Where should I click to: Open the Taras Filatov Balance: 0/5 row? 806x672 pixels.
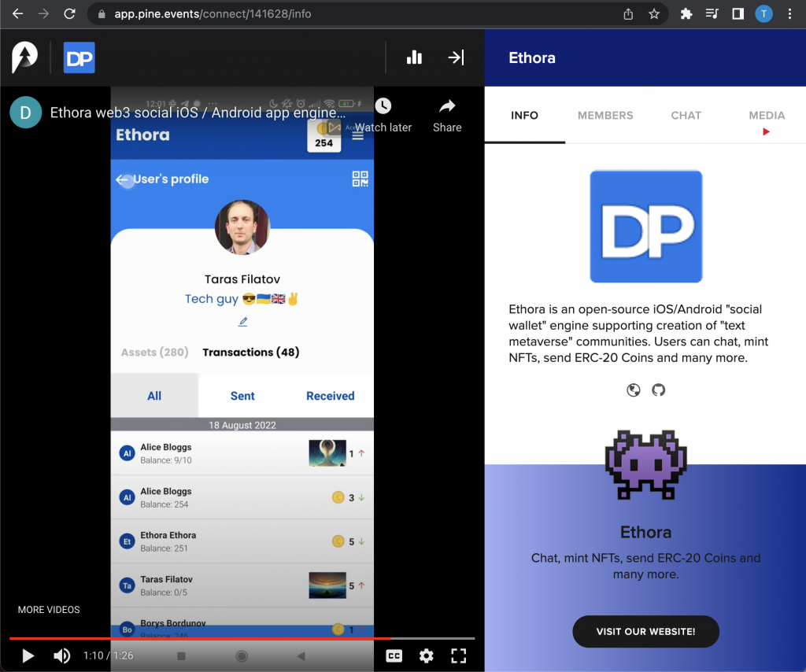(242, 585)
